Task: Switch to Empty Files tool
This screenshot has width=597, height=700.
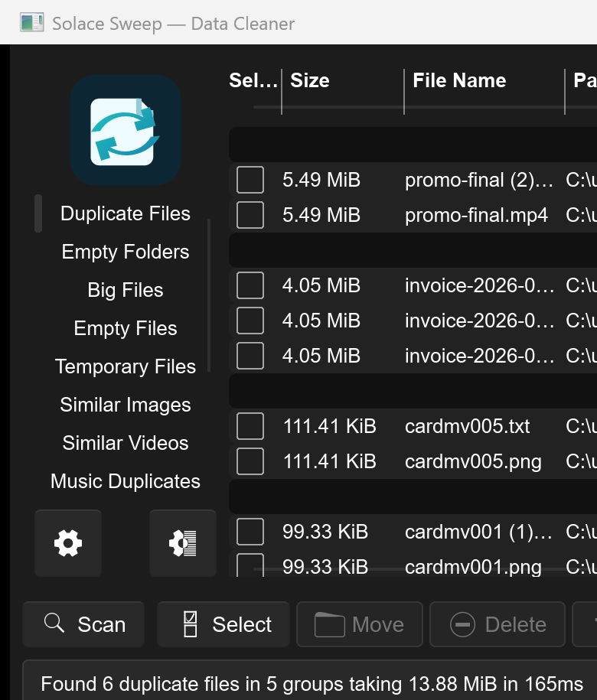Action: point(126,328)
